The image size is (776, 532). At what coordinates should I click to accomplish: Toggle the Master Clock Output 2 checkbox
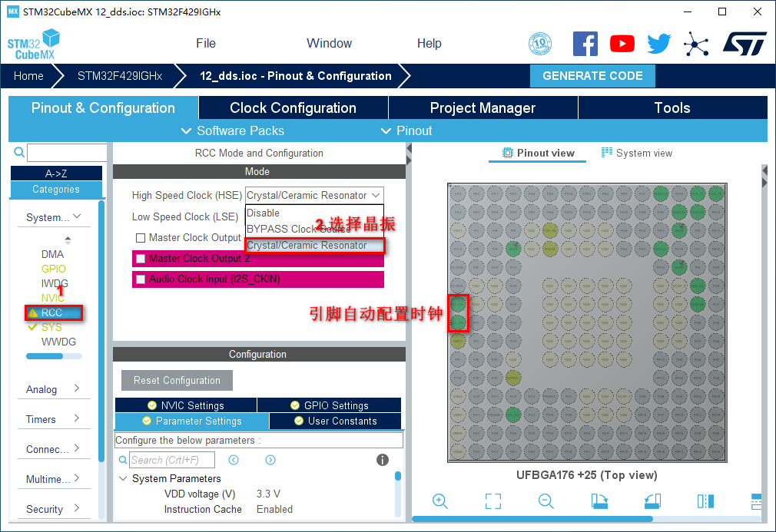pyautogui.click(x=141, y=259)
